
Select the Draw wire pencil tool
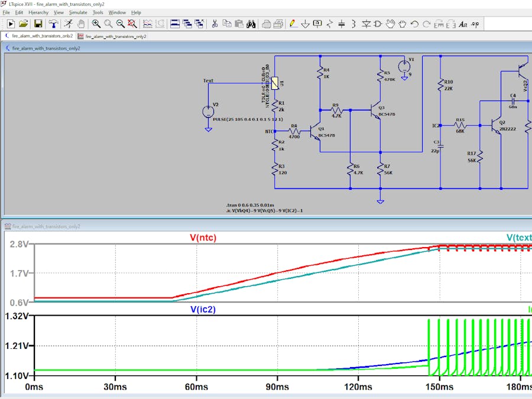click(292, 24)
